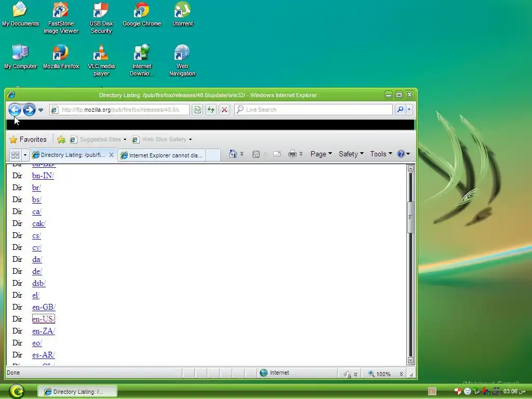532x399 pixels.
Task: Open Suggested Sites dropdown
Action: pos(98,139)
